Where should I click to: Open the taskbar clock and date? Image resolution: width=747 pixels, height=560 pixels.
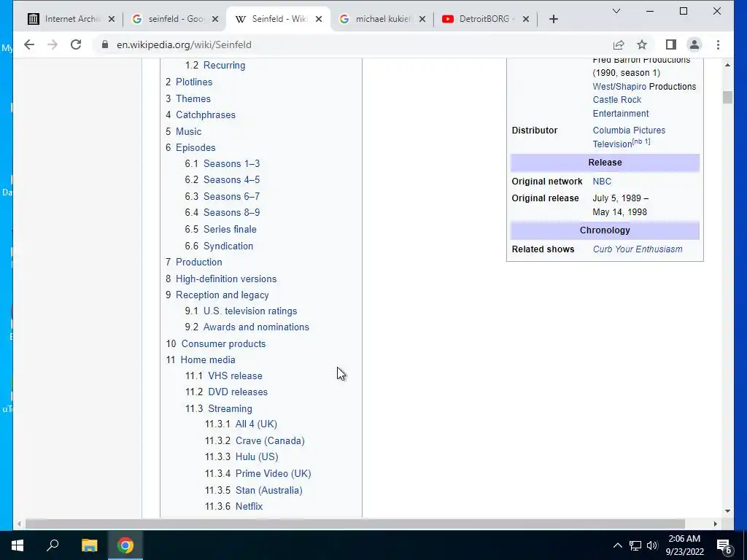pos(684,545)
